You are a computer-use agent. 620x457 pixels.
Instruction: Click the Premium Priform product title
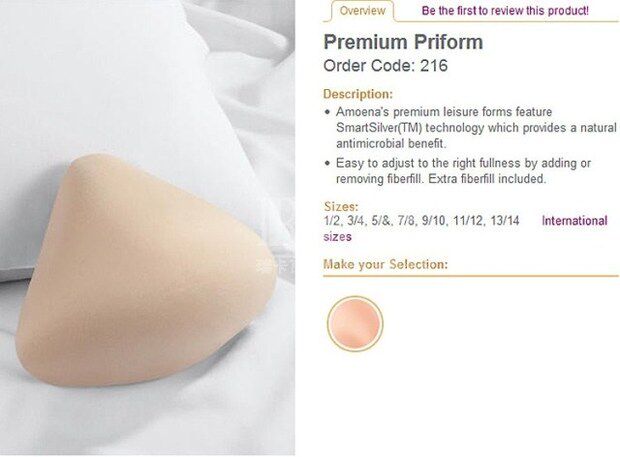403,42
